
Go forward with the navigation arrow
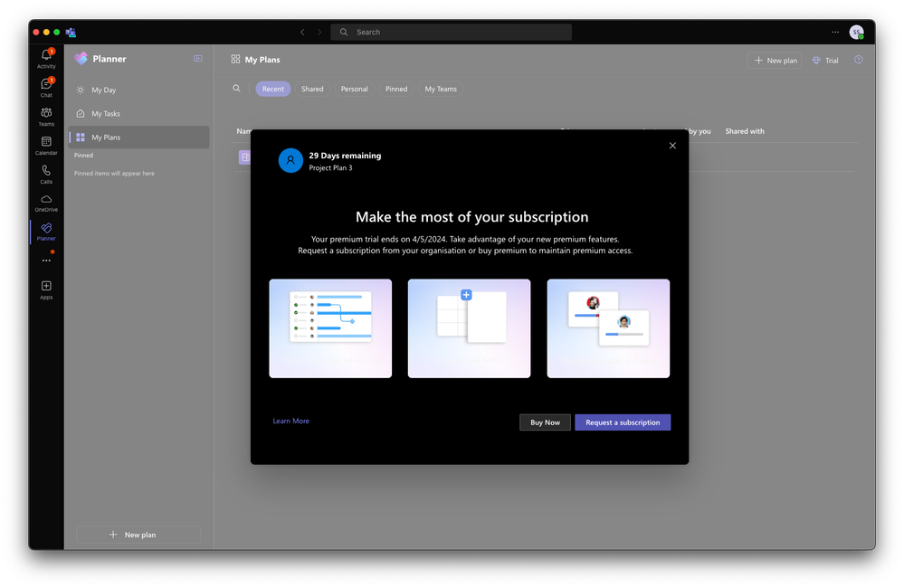click(319, 33)
